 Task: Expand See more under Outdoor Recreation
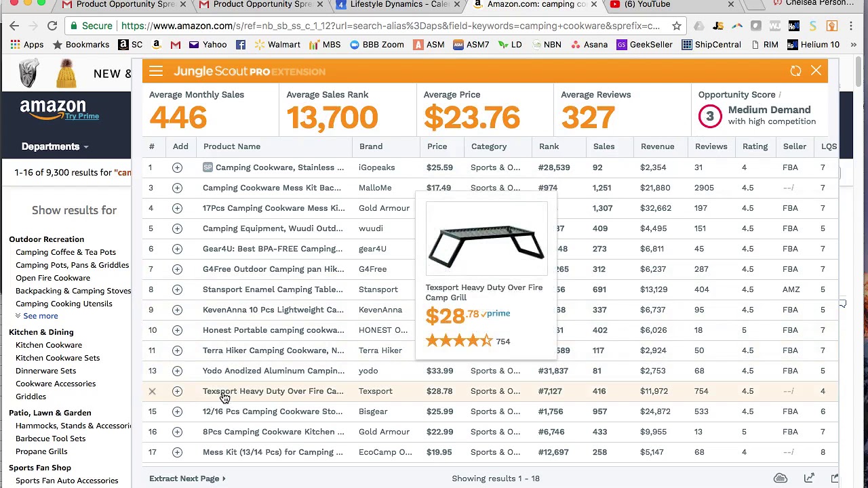37,316
